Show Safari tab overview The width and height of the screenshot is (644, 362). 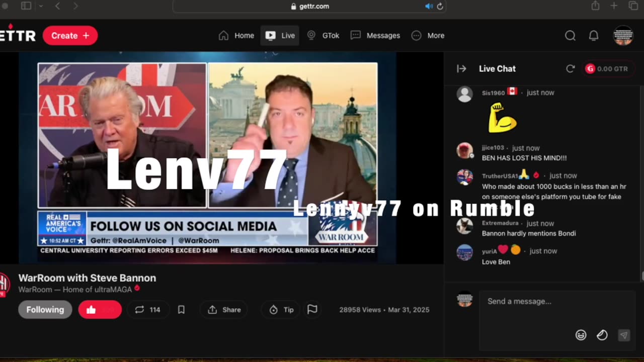tap(633, 6)
